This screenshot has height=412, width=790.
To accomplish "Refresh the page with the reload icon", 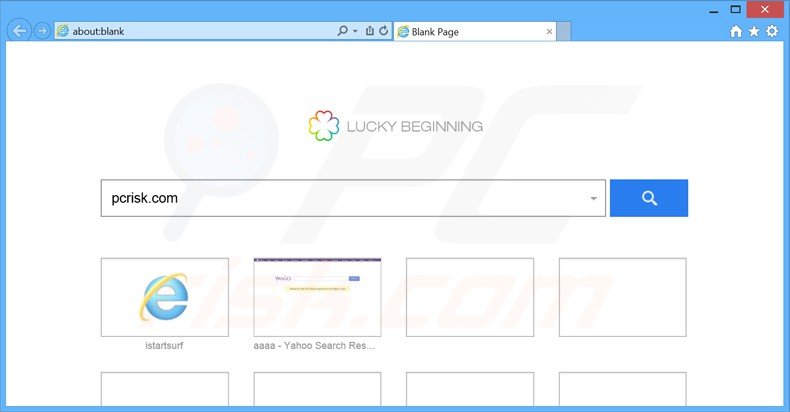I will (383, 31).
